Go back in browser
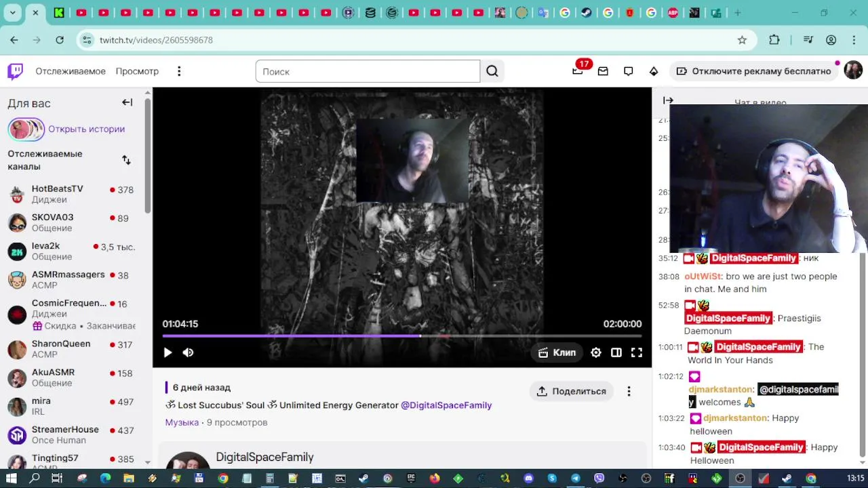This screenshot has width=868, height=488. pyautogui.click(x=14, y=40)
